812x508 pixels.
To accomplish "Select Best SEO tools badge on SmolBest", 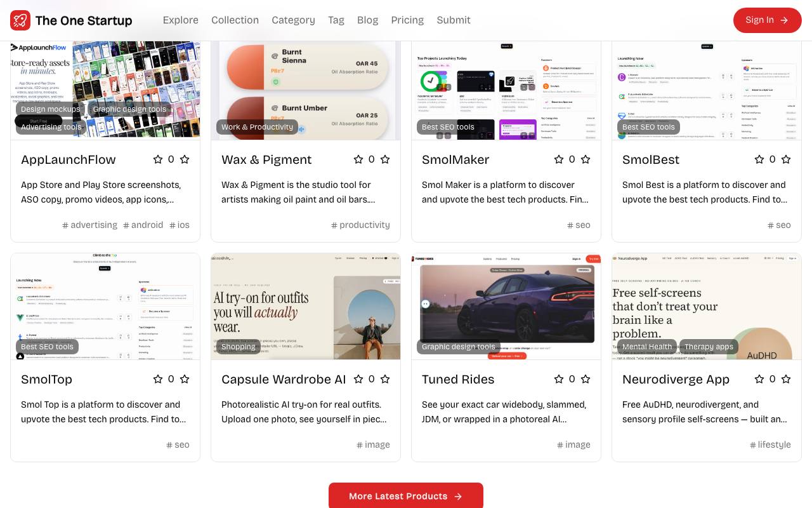I will point(648,127).
